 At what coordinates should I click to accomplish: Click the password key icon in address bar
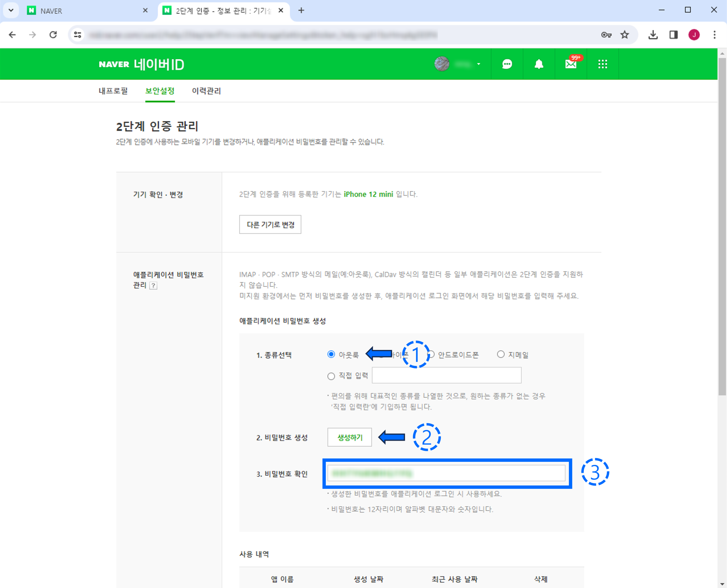point(606,34)
